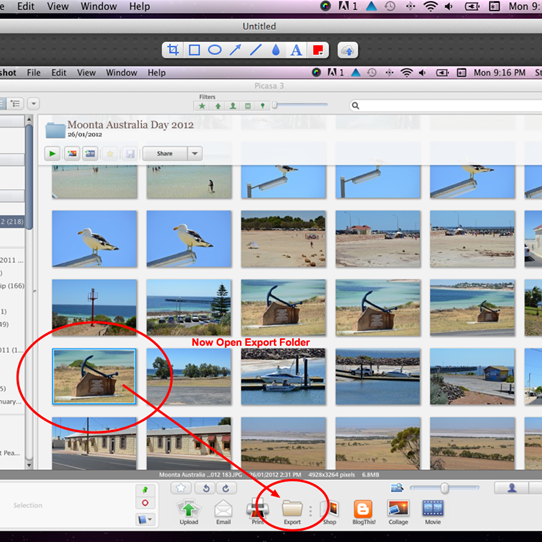Viewport: 542px width, 542px height.
Task: Click the Moonta Australia Day folder icon
Action: click(55, 130)
